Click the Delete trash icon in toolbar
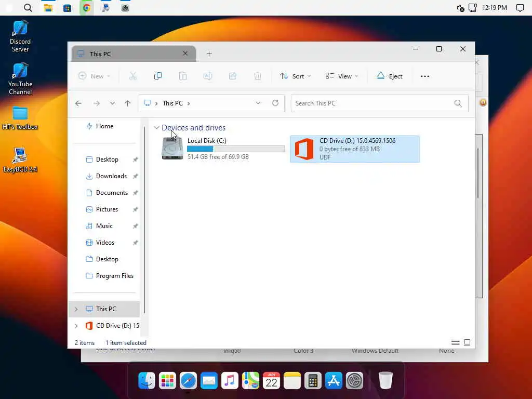The width and height of the screenshot is (532, 399). pos(258,76)
